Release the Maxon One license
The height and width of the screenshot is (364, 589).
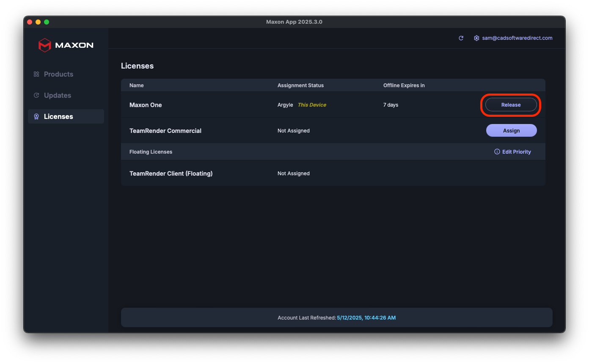(x=511, y=105)
